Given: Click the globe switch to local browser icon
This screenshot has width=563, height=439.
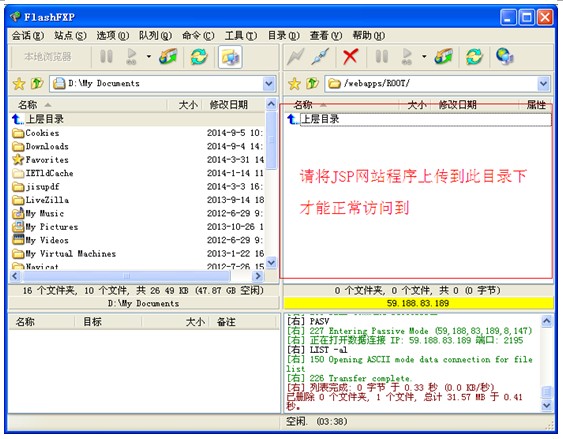Looking at the screenshot, I should [x=505, y=56].
